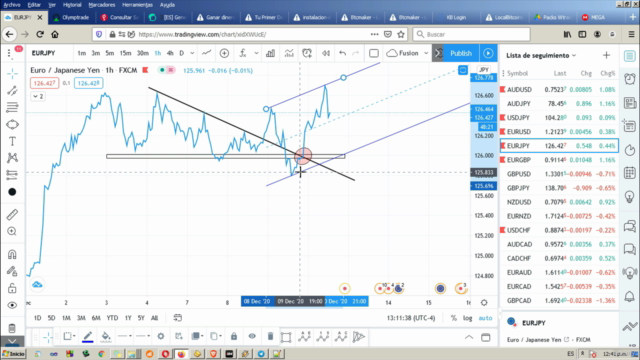Open the timeframe dropdown arrow next to D
Screen dimensions: 640x360
pyautogui.click(x=192, y=53)
